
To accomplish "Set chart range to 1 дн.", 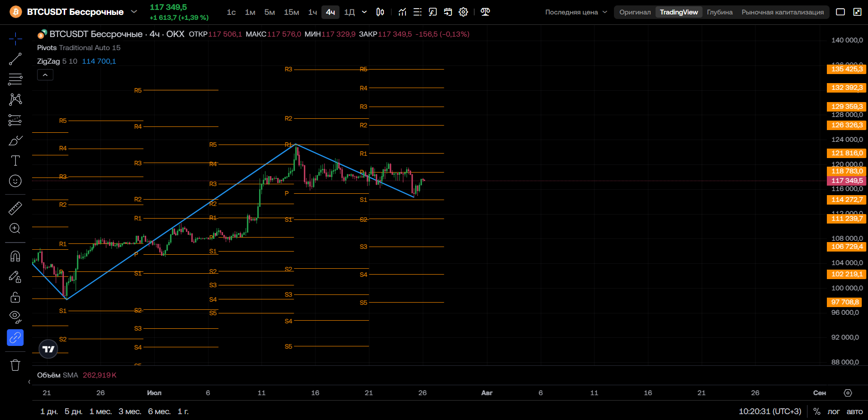I will coord(49,411).
